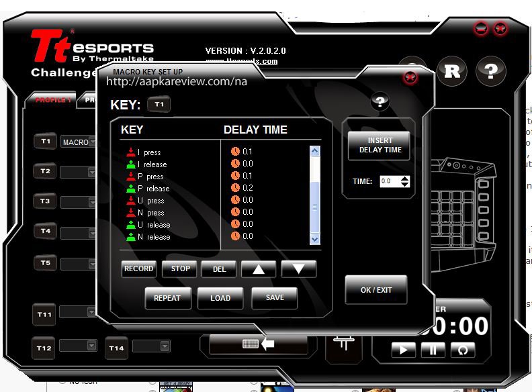Click the T14 key button in main window
The image size is (532, 392).
point(116,348)
